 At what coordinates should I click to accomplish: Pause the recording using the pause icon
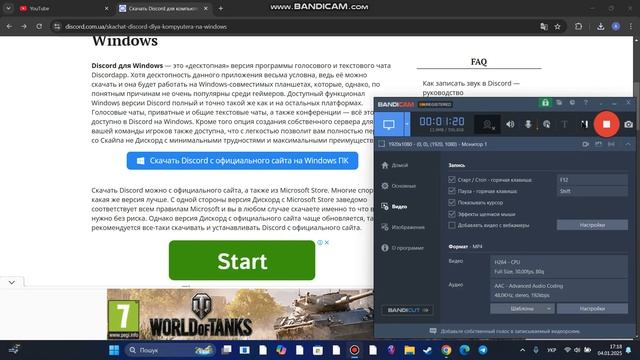point(584,124)
